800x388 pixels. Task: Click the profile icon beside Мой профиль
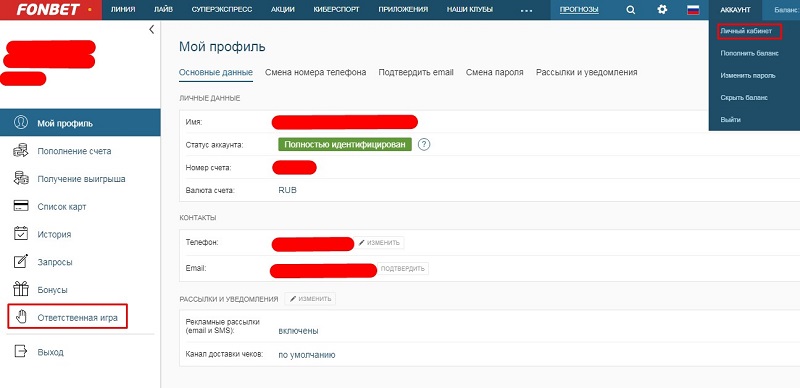tap(20, 123)
